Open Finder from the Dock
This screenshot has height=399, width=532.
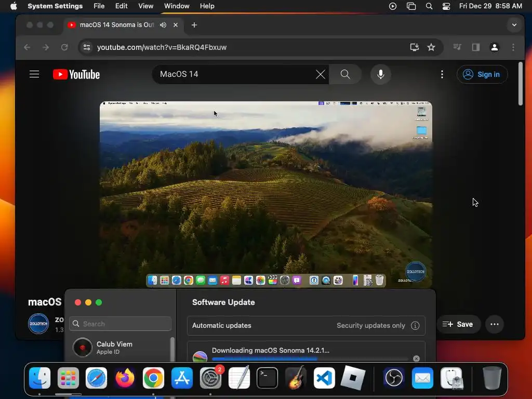click(x=40, y=378)
